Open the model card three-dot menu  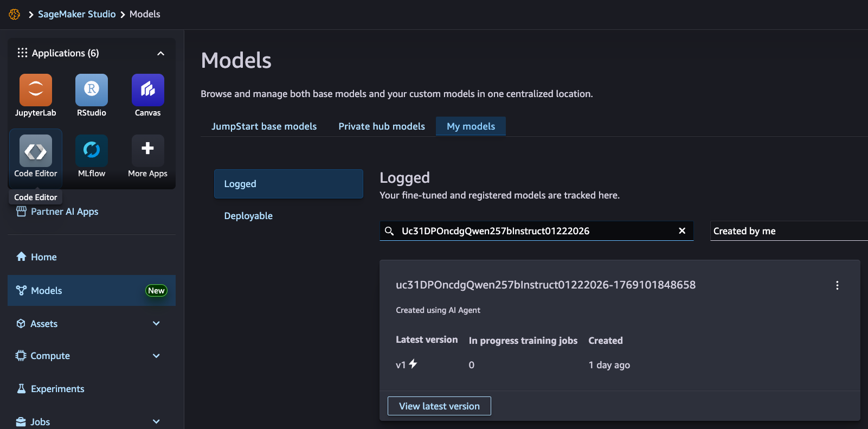837,285
